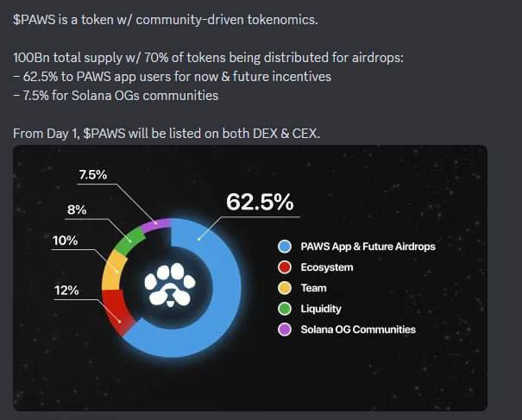Click the large 62.5% chart label
522x420 pixels.
point(260,202)
